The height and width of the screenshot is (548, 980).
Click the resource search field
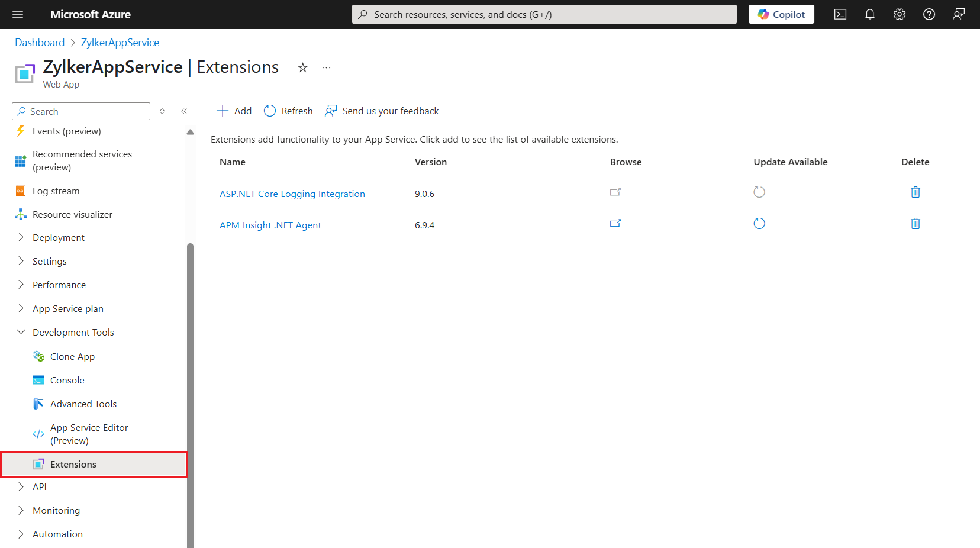tap(544, 14)
